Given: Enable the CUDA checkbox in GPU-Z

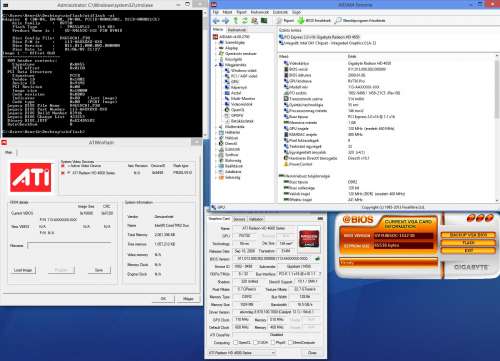Looking at the screenshot, I should pyautogui.click(x=255, y=343).
